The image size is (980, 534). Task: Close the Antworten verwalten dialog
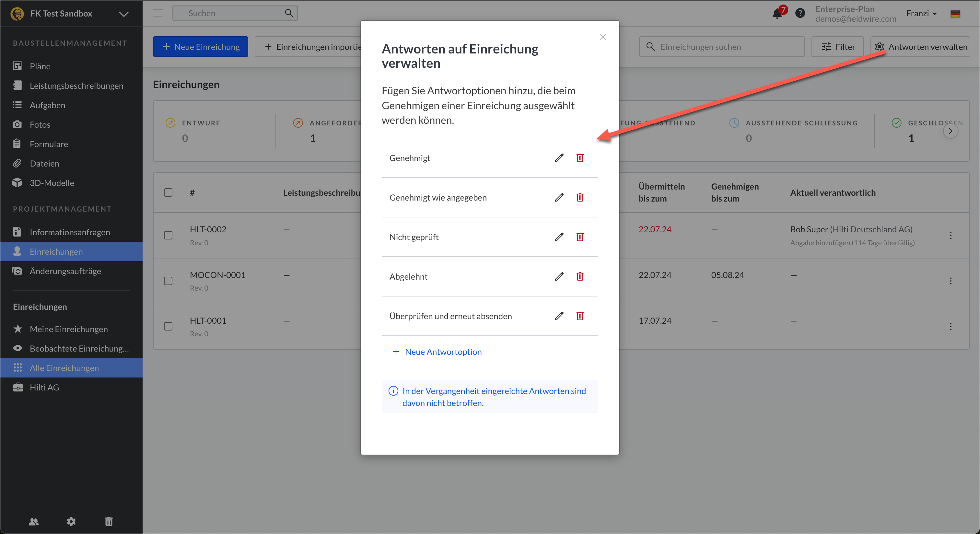pyautogui.click(x=602, y=37)
